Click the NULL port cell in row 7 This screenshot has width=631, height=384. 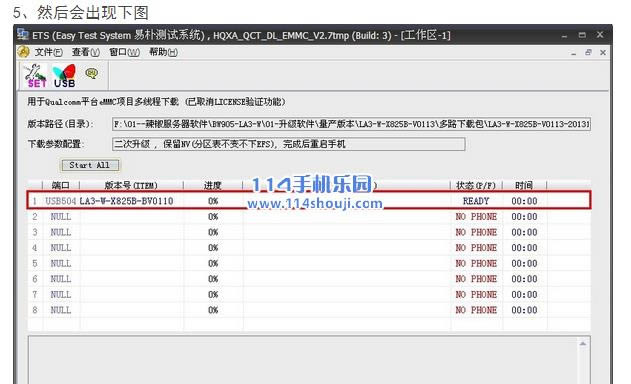[x=61, y=295]
